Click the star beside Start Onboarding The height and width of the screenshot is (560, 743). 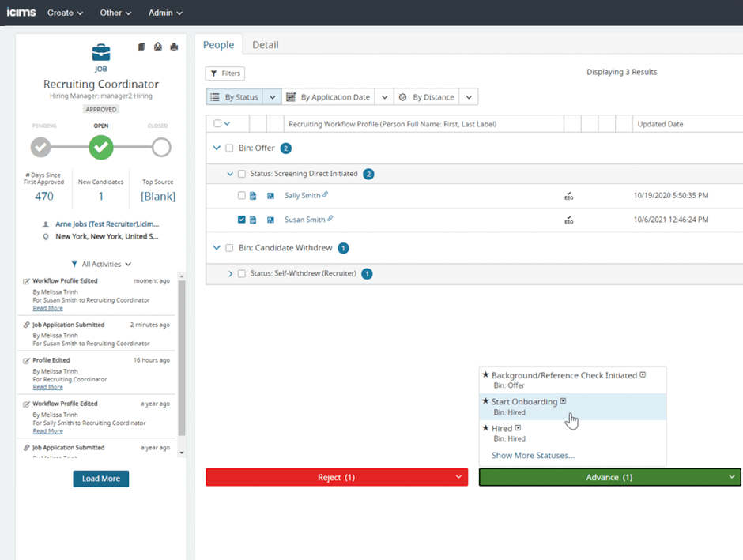[485, 401]
